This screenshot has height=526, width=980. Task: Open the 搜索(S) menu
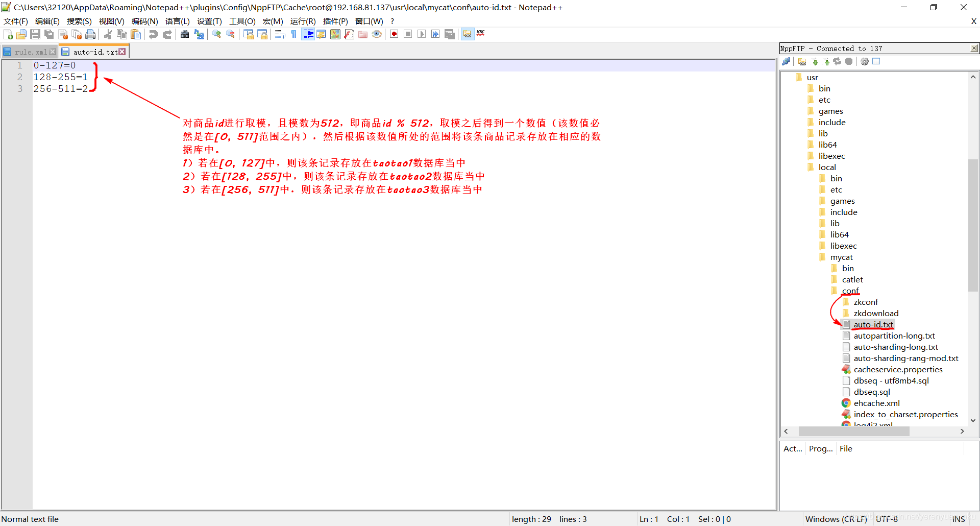click(x=79, y=21)
